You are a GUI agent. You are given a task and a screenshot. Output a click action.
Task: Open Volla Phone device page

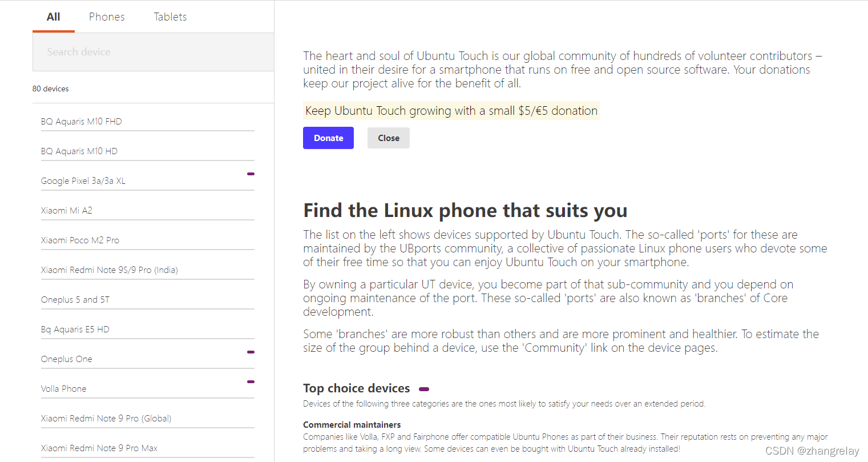(x=148, y=388)
